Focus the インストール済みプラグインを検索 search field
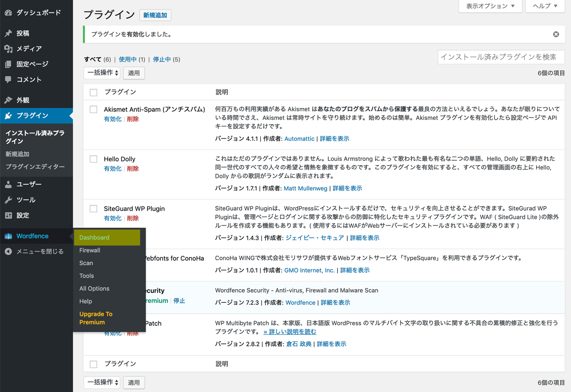Image resolution: width=571 pixels, height=392 pixels. point(502,57)
